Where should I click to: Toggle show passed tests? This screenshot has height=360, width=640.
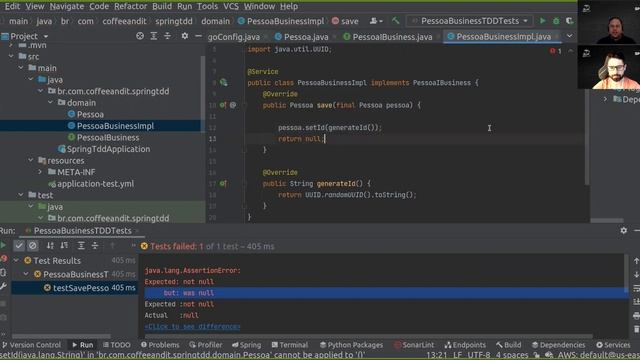tap(19, 245)
